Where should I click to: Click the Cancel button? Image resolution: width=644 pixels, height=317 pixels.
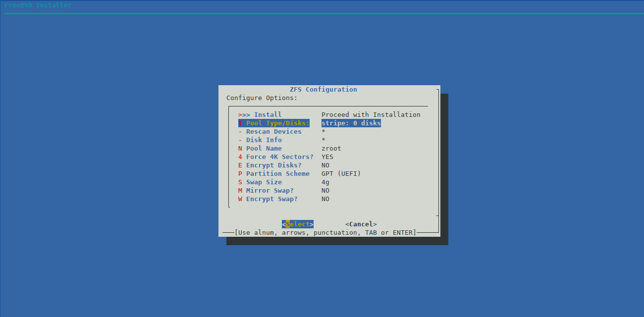tap(361, 224)
